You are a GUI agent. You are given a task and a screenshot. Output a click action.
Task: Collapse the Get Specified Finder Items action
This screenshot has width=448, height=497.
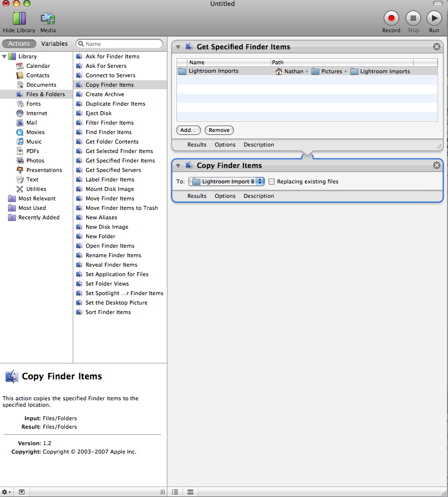(178, 47)
